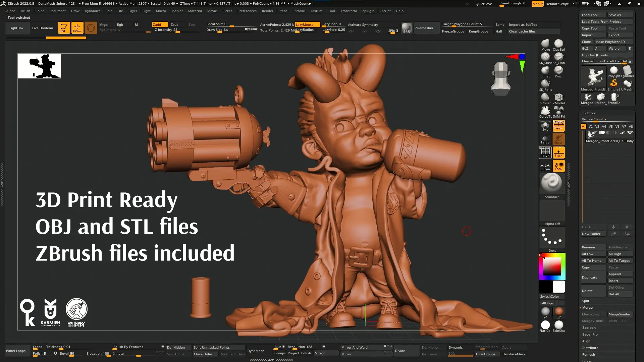644x362 pixels.
Task: Select the IMM Primitives brush
Action: click(x=558, y=112)
